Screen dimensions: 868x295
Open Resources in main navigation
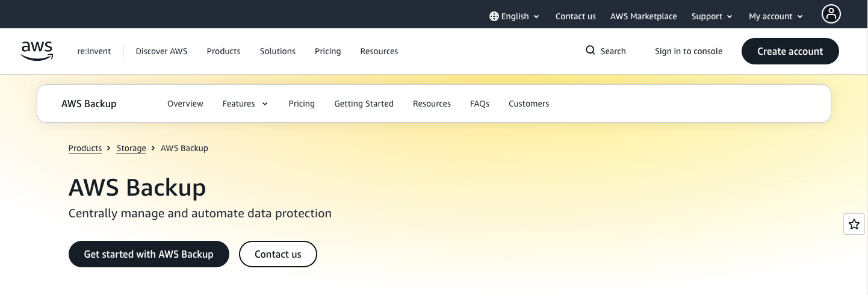(379, 51)
